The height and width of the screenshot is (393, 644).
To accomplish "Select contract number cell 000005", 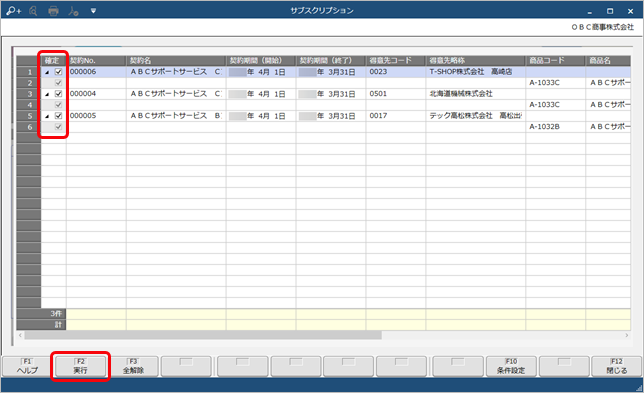I will [96, 116].
